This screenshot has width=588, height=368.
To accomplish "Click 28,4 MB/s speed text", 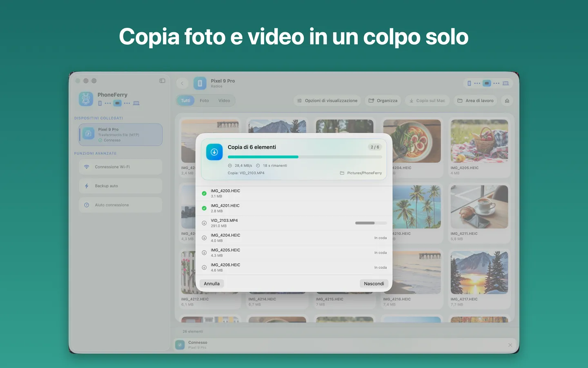I will point(243,166).
